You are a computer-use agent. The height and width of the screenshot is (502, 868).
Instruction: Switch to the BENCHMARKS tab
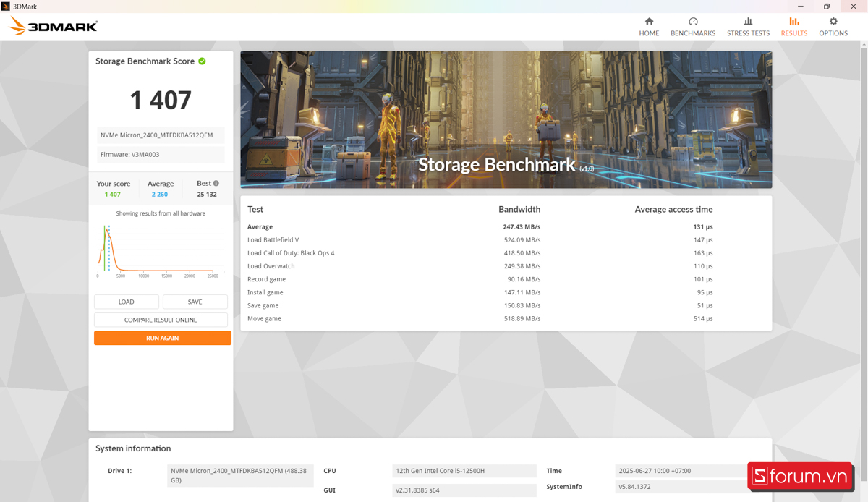point(693,27)
